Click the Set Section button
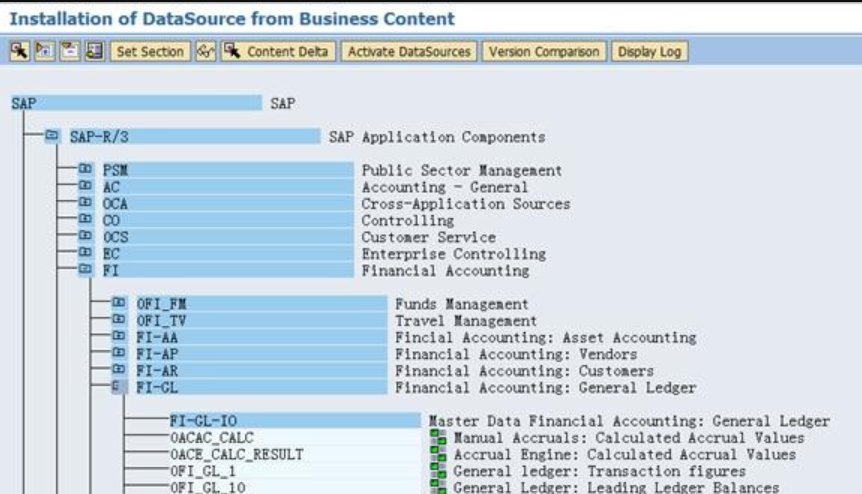 (150, 51)
